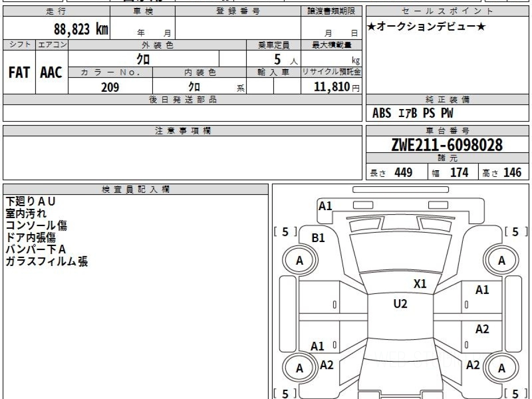The image size is (532, 399).
Task: Select the ABS エアB PS PW equipment text
Action: pyautogui.click(x=413, y=113)
